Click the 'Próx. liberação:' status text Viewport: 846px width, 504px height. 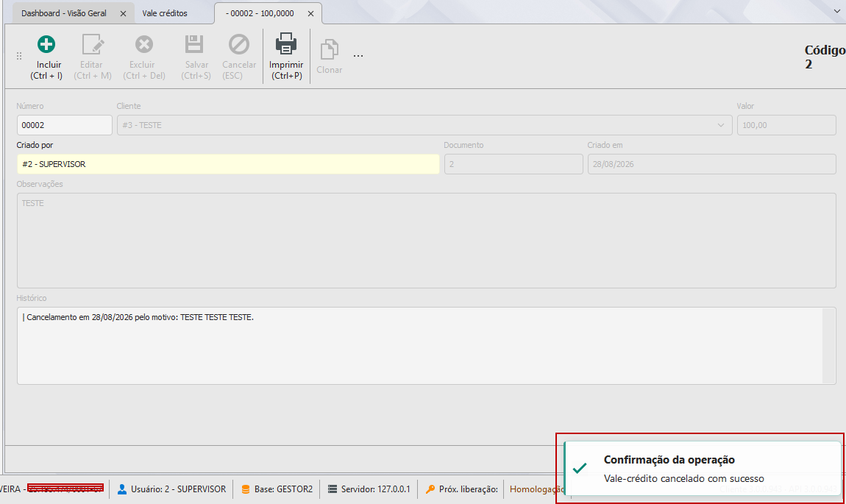coord(469,489)
